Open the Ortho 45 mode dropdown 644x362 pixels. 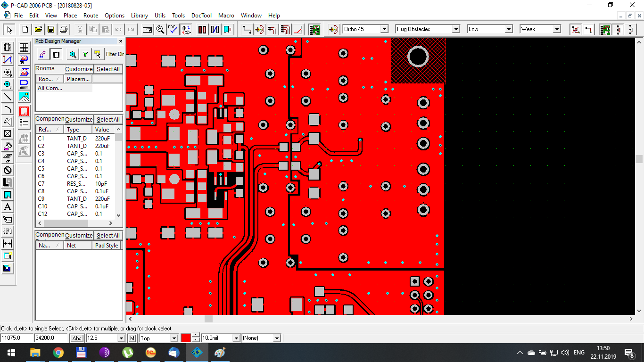pos(384,29)
